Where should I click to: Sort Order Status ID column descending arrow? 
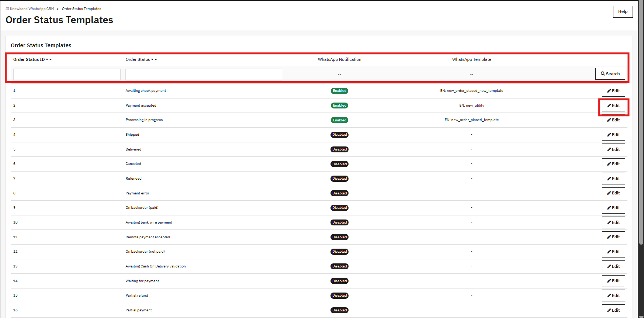tap(47, 59)
